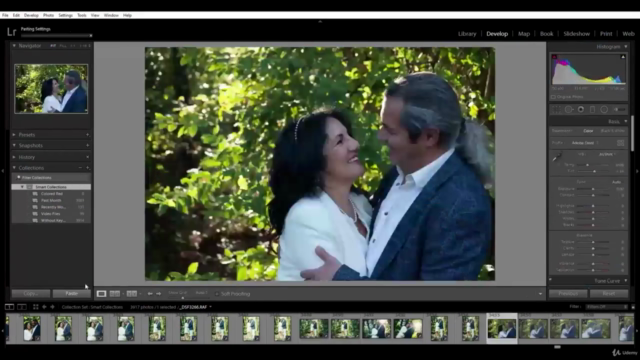Toggle Soft Proofing checkbox
The height and width of the screenshot is (360, 640).
pos(217,294)
